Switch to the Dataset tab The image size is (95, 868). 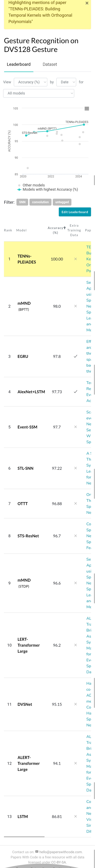pyautogui.click(x=50, y=64)
